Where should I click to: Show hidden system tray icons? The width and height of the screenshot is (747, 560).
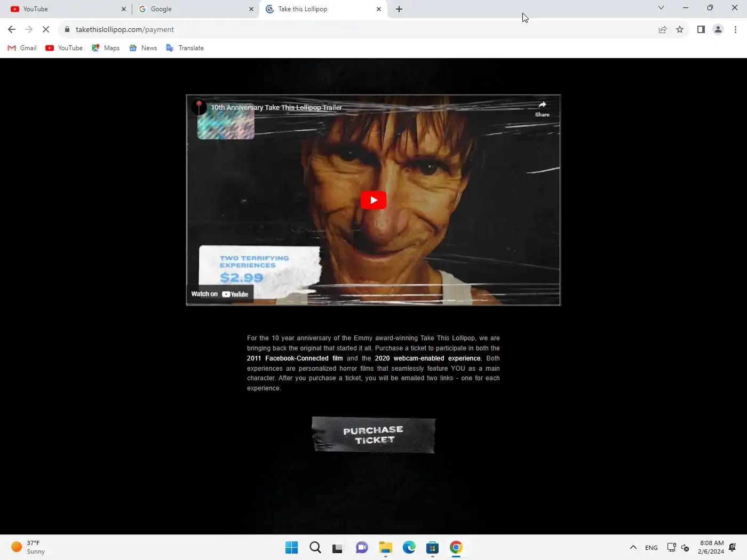[x=633, y=548]
